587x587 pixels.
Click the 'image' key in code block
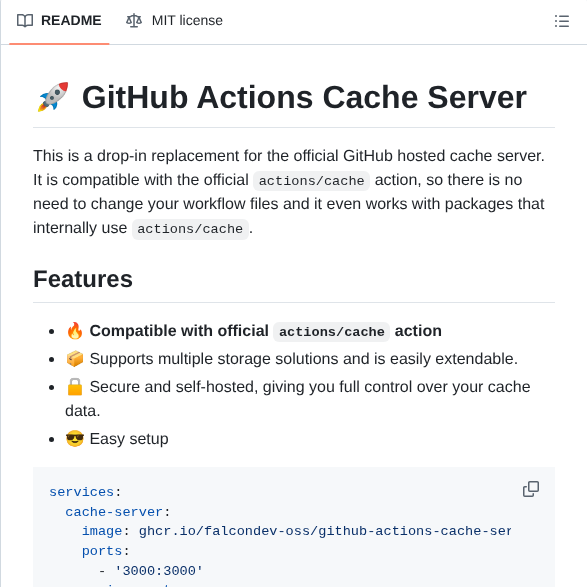pyautogui.click(x=102, y=531)
